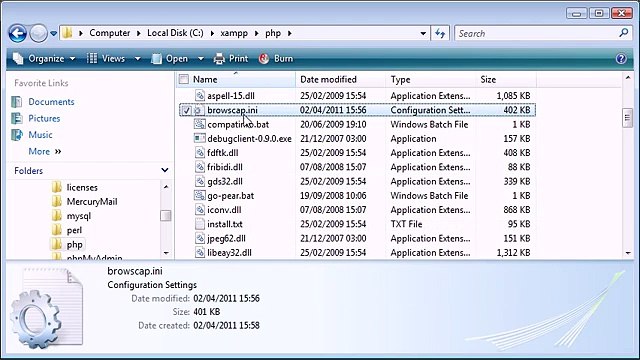Click the file list scrollbar down arrow
640x360 pixels.
click(x=628, y=253)
